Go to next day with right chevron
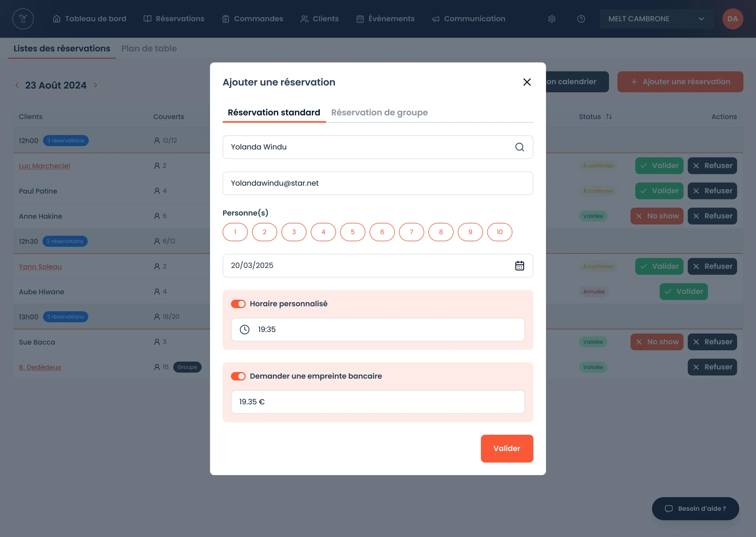This screenshot has width=756, height=537. tap(96, 85)
